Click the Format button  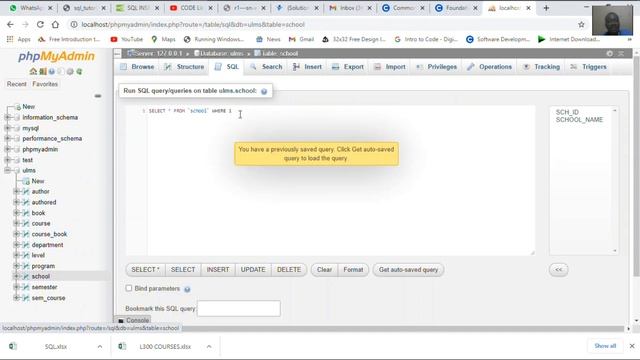click(353, 270)
